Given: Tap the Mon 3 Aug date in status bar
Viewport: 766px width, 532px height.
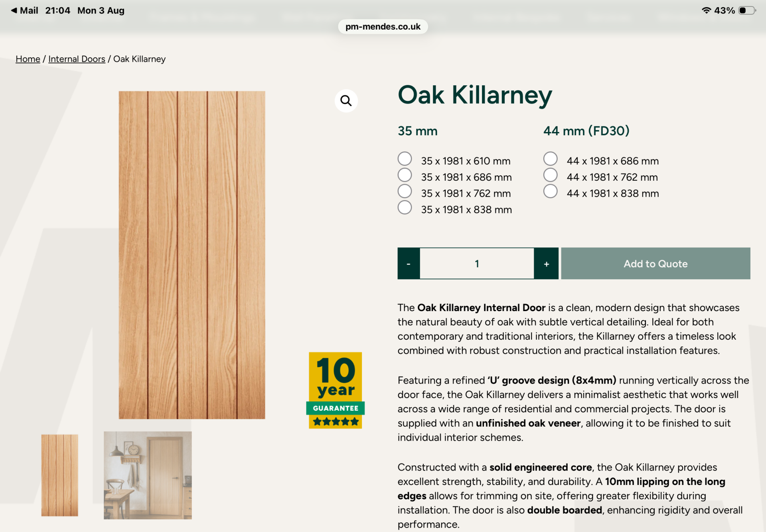Looking at the screenshot, I should (101, 11).
